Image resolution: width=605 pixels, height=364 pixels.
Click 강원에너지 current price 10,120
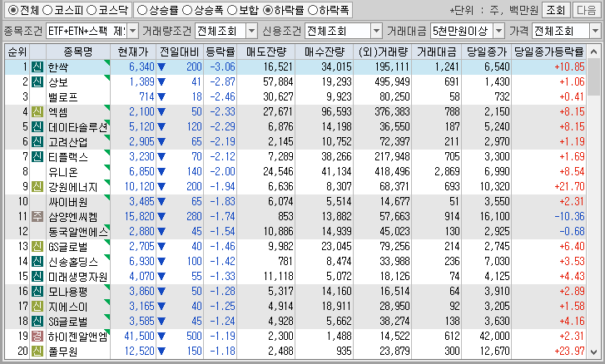[x=139, y=187]
